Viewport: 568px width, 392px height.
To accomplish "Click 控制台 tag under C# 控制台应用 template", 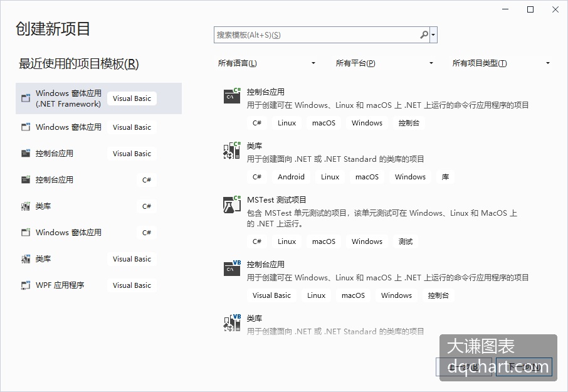I will click(x=409, y=123).
